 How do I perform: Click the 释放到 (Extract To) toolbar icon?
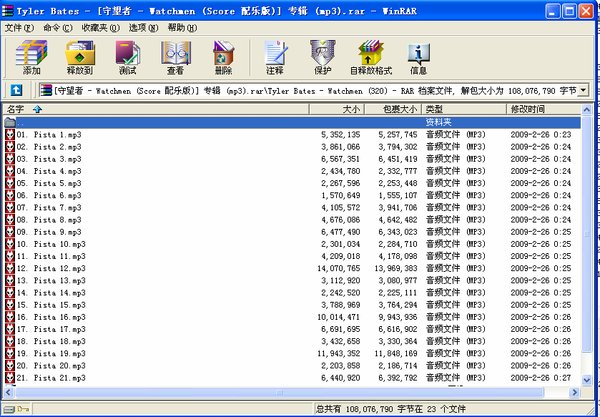80,57
